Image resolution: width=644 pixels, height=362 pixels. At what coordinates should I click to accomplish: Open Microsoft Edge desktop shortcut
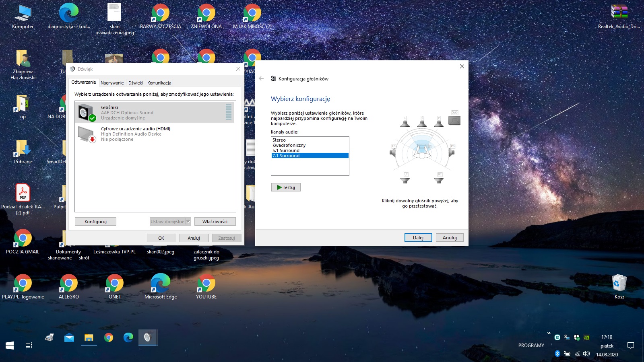pyautogui.click(x=161, y=286)
